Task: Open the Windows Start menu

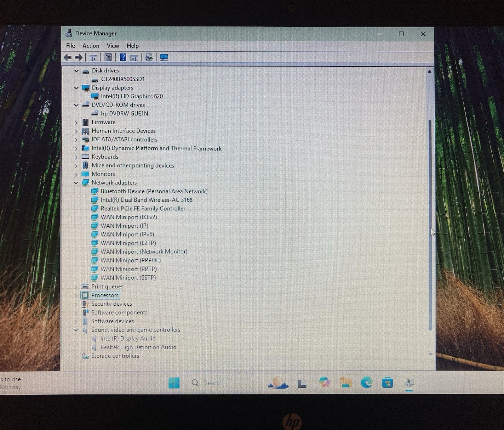Action: (x=174, y=383)
